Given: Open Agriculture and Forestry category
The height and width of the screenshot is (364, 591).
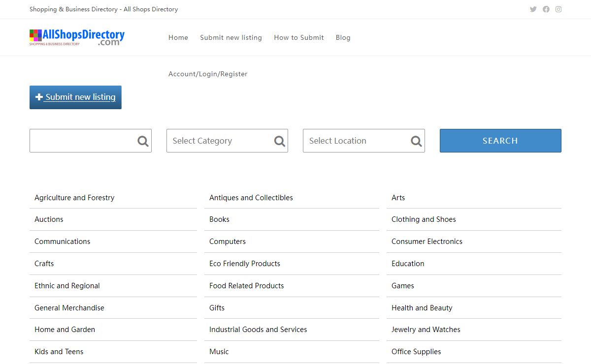Looking at the screenshot, I should tap(74, 198).
